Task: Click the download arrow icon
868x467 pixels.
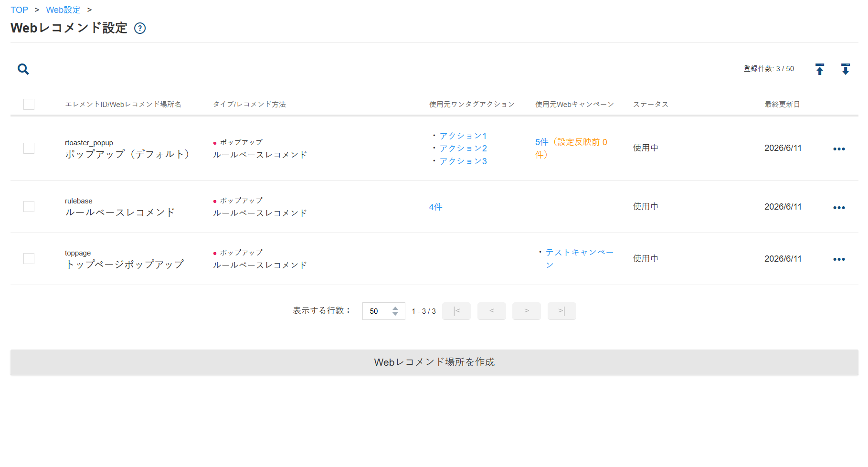Action: tap(846, 69)
